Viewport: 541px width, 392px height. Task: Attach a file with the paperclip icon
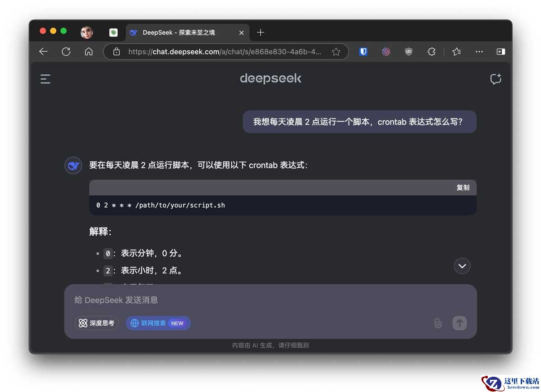pos(438,323)
